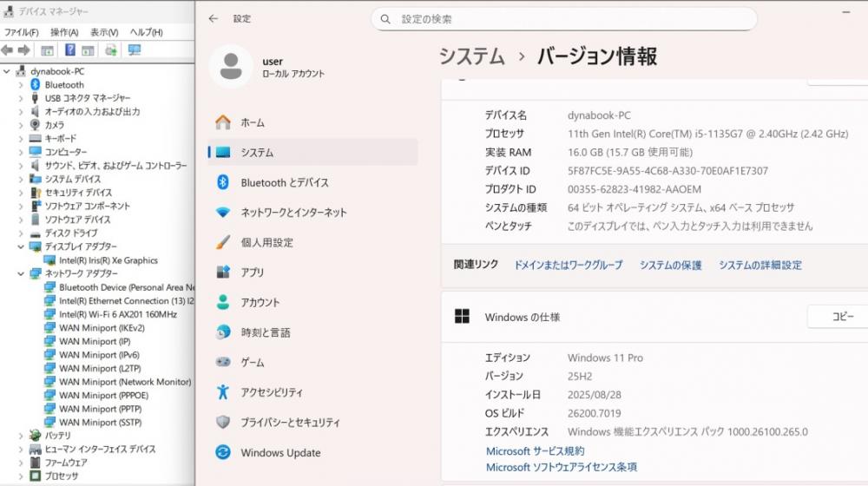Open アクセシビリティ settings page
868x486 pixels.
(x=312, y=392)
